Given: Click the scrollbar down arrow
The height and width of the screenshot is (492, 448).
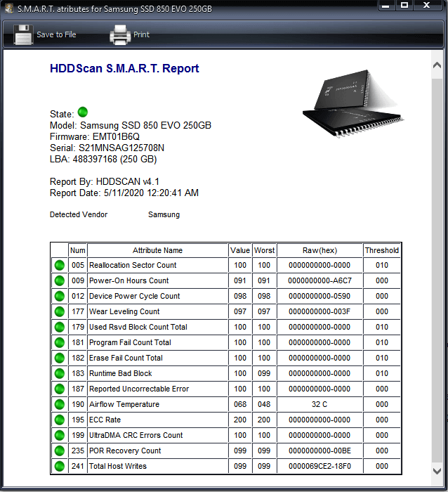Looking at the screenshot, I should click(437, 471).
